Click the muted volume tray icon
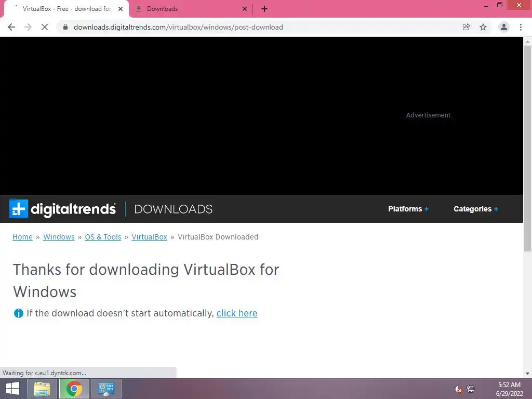This screenshot has width=532, height=399. click(x=458, y=389)
